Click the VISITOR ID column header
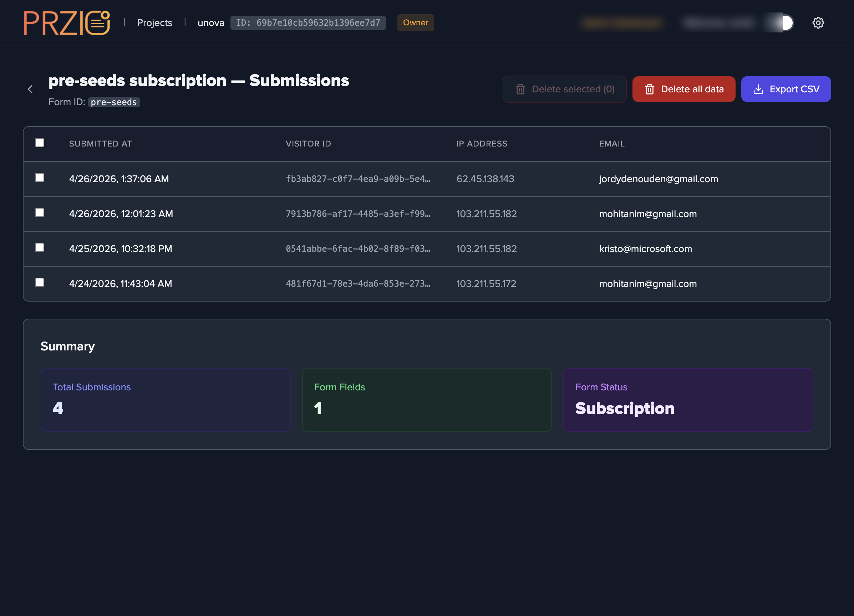Viewport: 854px width, 616px height. tap(308, 144)
